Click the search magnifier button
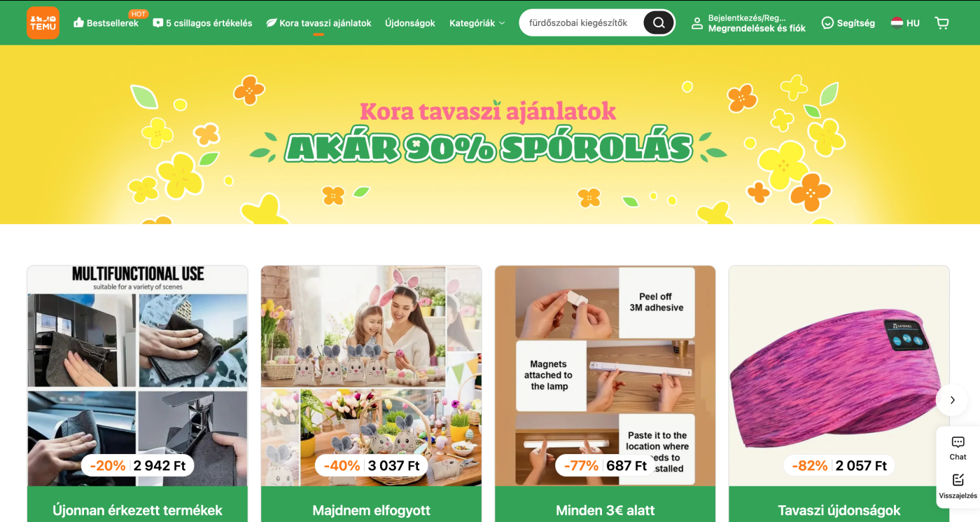 click(659, 22)
